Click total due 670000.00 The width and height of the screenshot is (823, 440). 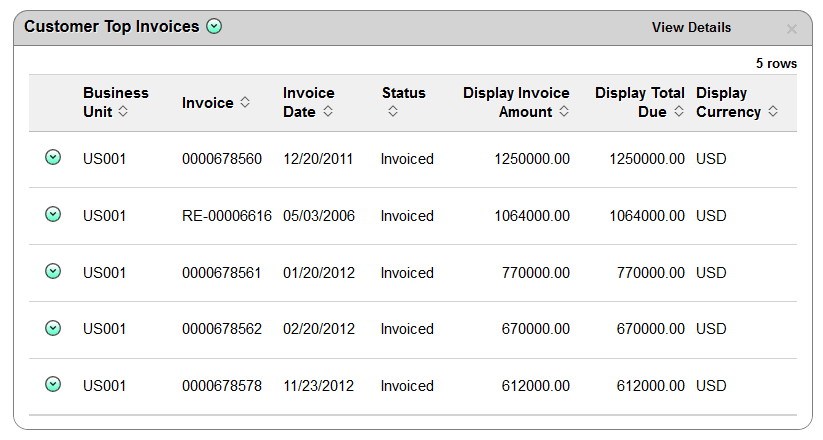pyautogui.click(x=650, y=329)
